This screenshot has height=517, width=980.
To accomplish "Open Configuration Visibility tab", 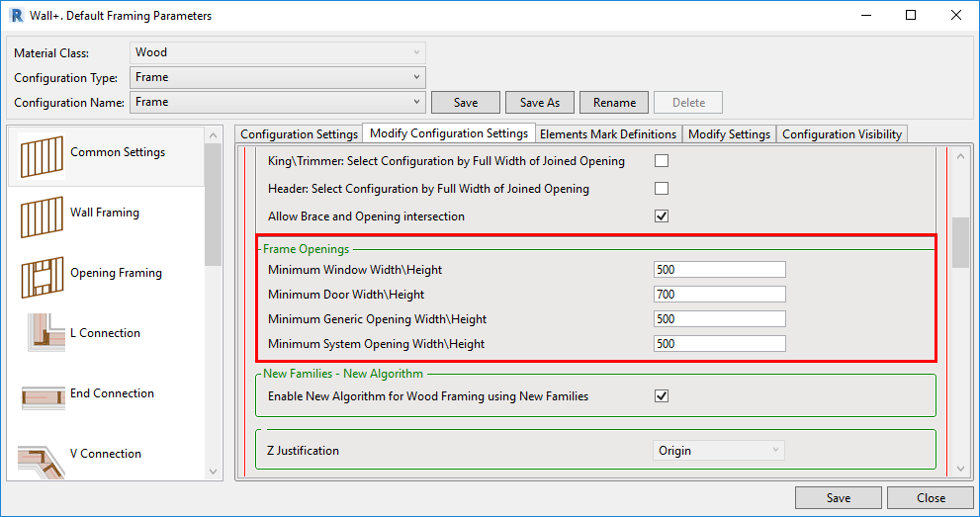I will (842, 134).
